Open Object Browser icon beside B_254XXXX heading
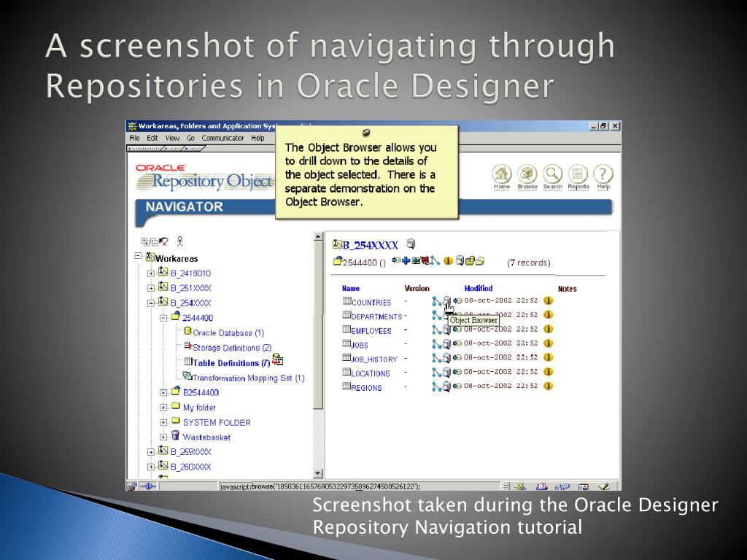Image resolution: width=747 pixels, height=560 pixels. 411,244
